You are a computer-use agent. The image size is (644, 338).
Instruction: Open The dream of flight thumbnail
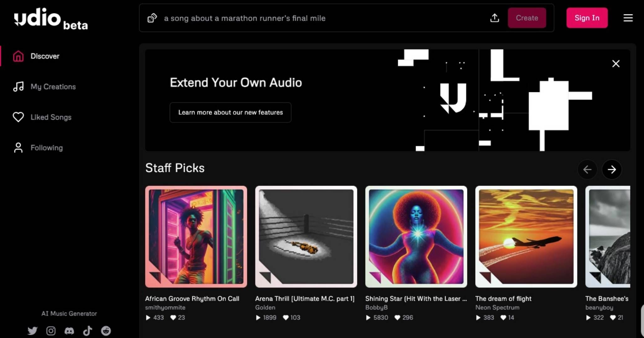point(526,237)
